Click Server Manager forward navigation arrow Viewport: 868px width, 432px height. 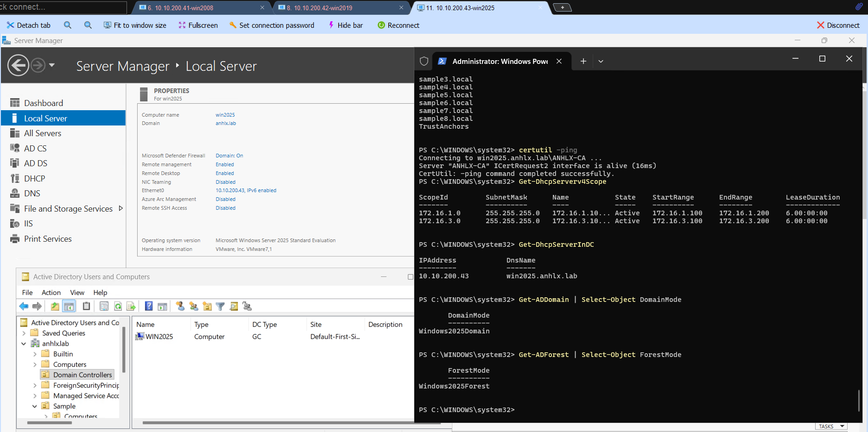click(38, 65)
